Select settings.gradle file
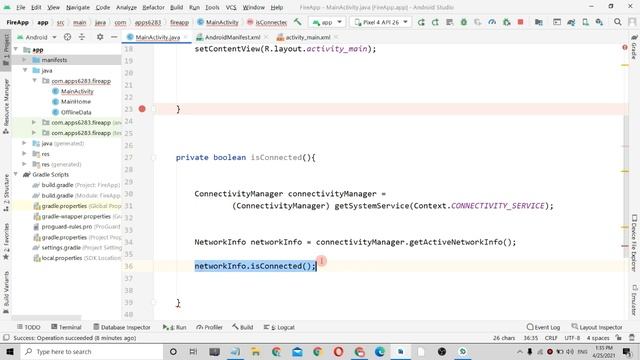640x360 pixels. point(61,248)
